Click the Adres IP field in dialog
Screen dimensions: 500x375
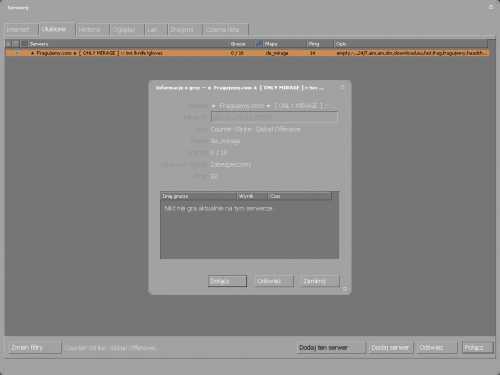click(274, 117)
